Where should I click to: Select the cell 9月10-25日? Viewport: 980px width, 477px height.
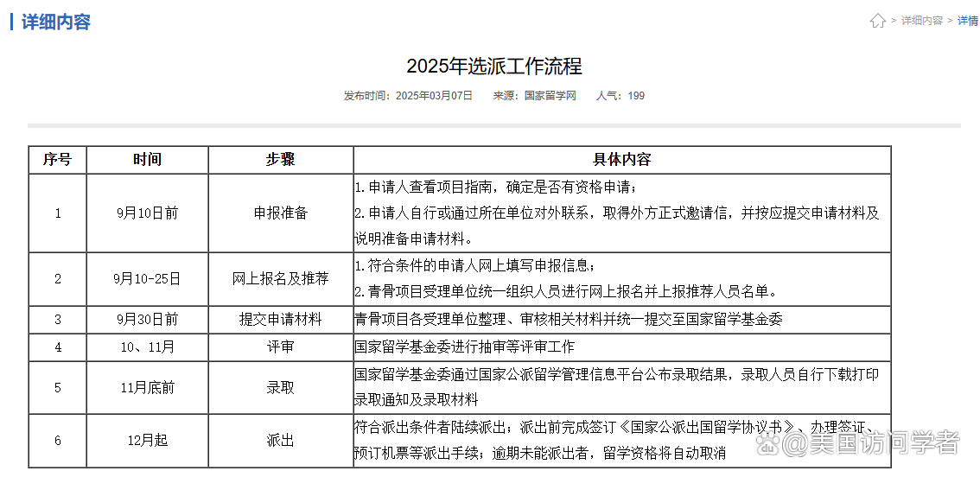148,279
